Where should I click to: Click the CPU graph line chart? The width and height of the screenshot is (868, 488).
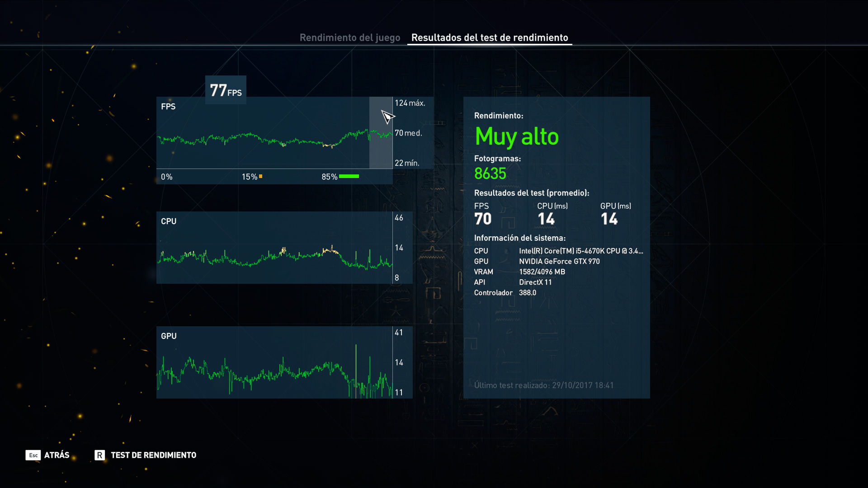(x=274, y=248)
